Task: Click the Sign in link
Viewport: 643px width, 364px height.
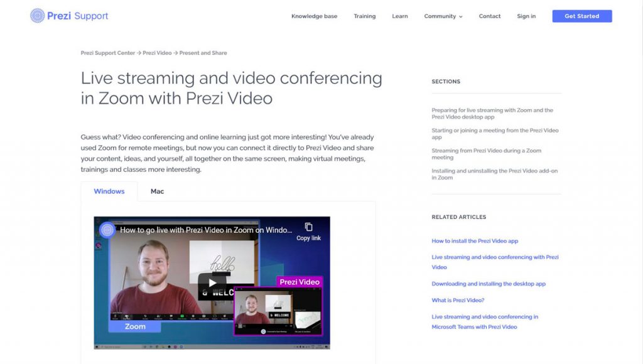Action: click(526, 16)
